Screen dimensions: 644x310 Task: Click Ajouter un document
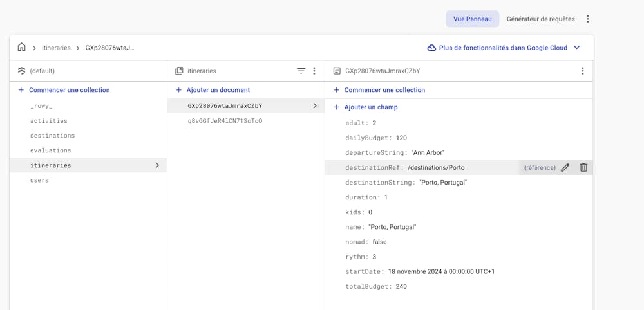pos(213,90)
